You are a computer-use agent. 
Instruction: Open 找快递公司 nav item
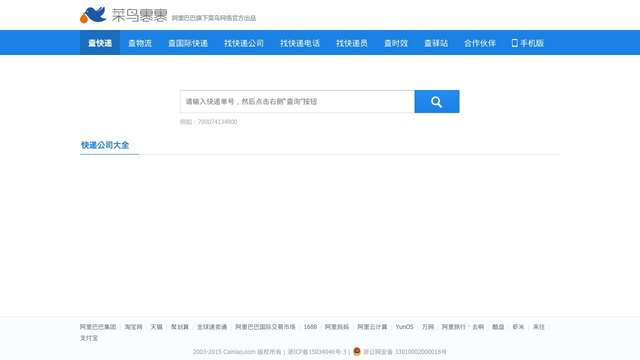(x=244, y=43)
